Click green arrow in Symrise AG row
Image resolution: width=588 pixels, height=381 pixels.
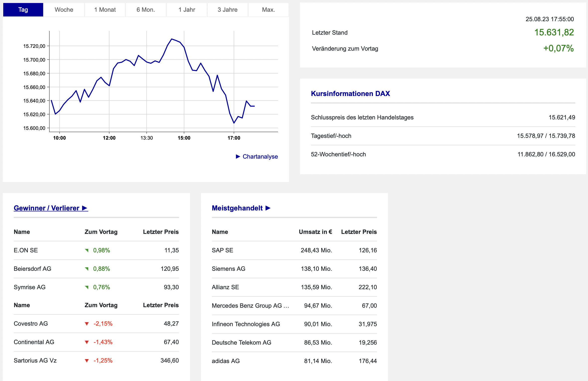point(87,287)
